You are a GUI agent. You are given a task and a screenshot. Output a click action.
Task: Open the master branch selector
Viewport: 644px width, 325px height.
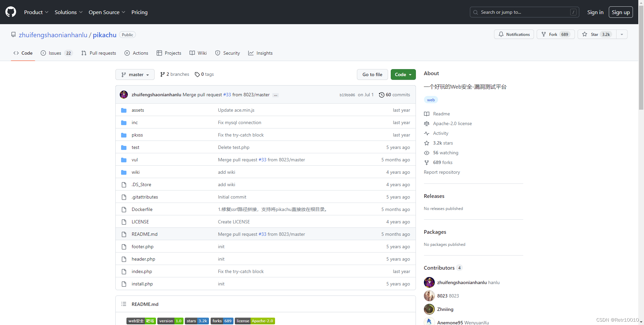pos(135,74)
